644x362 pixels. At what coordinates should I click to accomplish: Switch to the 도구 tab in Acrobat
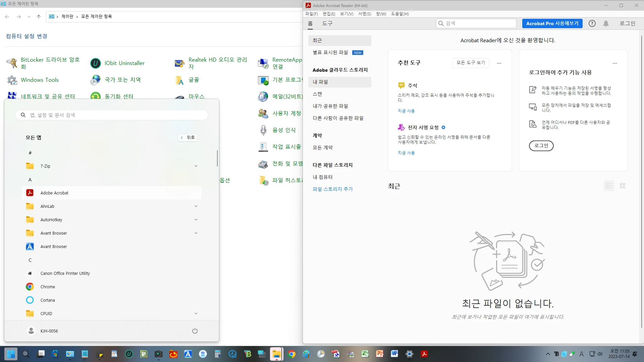point(327,23)
